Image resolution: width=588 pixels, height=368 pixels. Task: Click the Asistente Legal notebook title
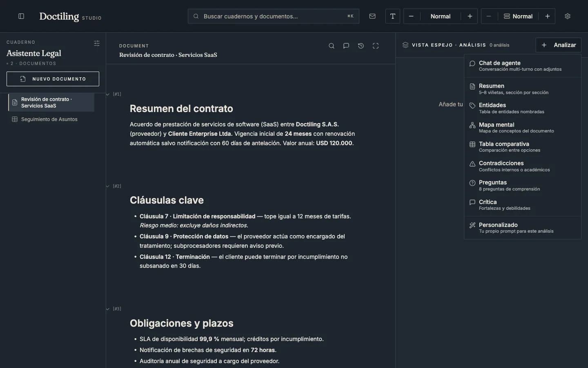tap(34, 53)
